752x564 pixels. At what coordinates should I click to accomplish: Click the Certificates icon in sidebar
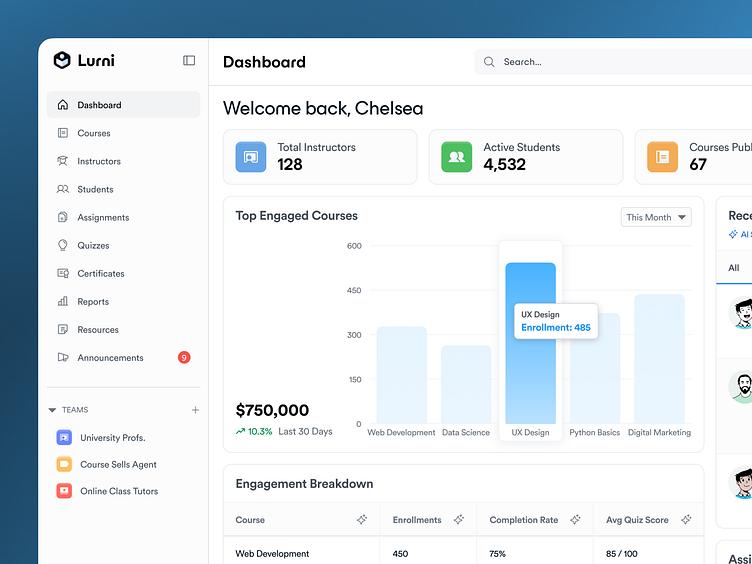pyautogui.click(x=63, y=273)
